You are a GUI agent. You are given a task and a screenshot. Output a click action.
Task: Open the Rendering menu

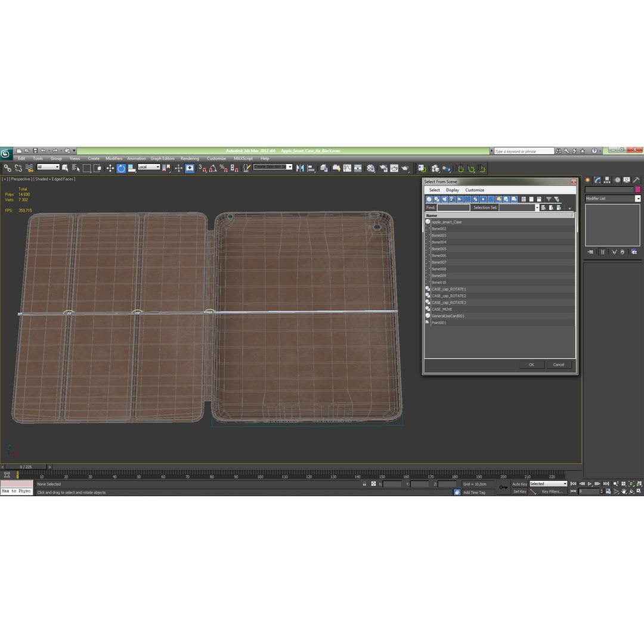[190, 159]
